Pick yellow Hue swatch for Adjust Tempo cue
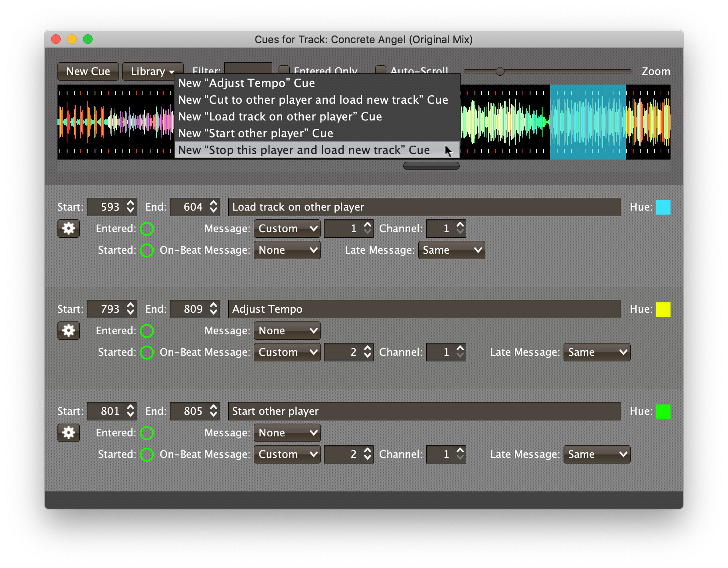The height and width of the screenshot is (568, 728). tap(663, 309)
